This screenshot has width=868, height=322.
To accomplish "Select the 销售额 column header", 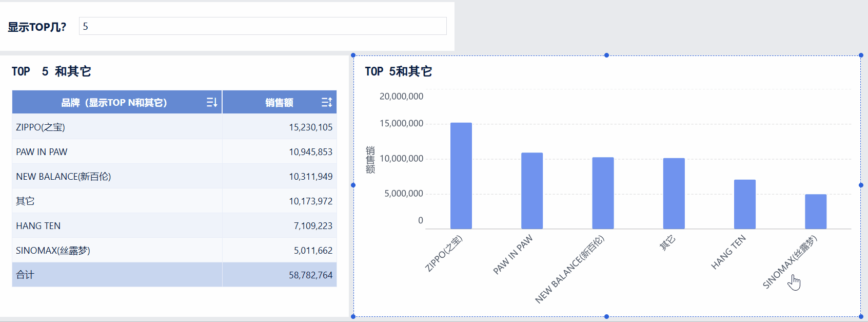I will [x=279, y=102].
